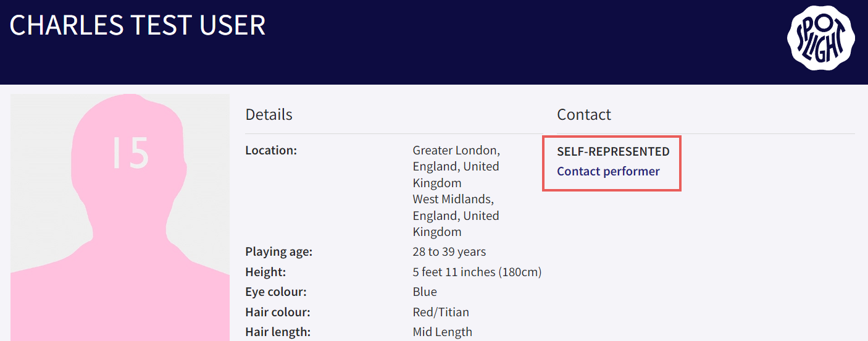
Task: Click the SELF-REPRESENTED label
Action: click(613, 151)
